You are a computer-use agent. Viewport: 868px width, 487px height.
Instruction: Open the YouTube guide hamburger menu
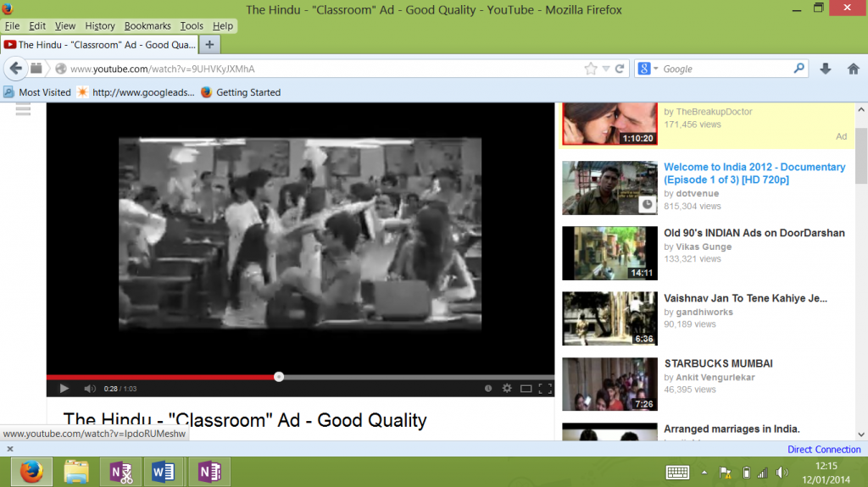point(23,109)
